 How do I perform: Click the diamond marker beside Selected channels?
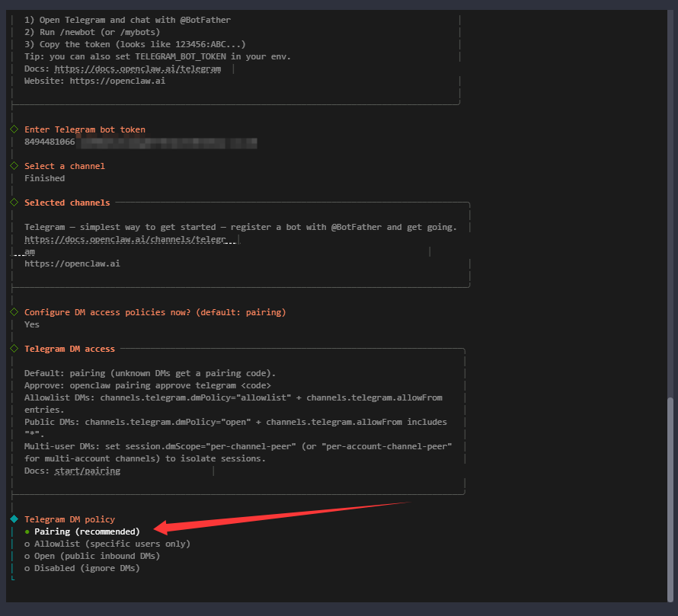tap(14, 203)
